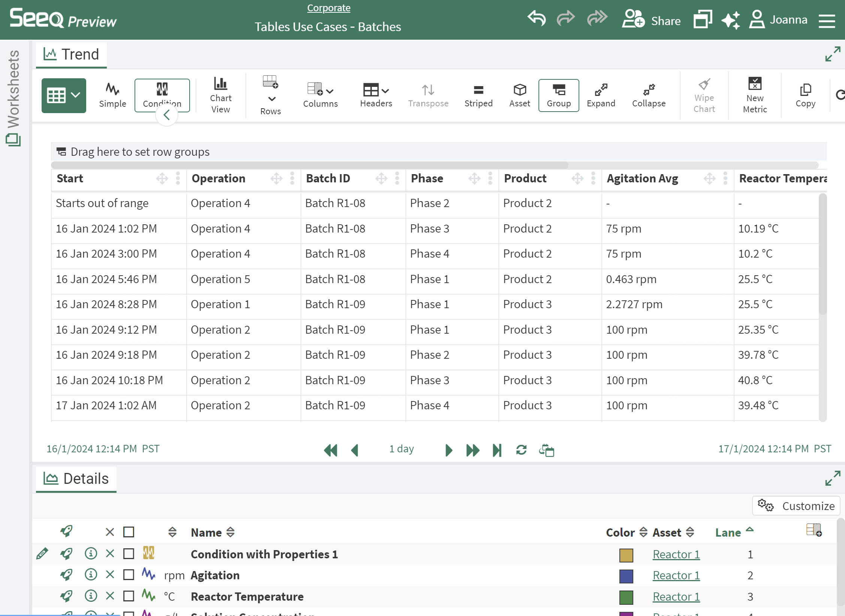
Task: Open Reactor 1 link for Reactor Temperature
Action: coord(676,597)
